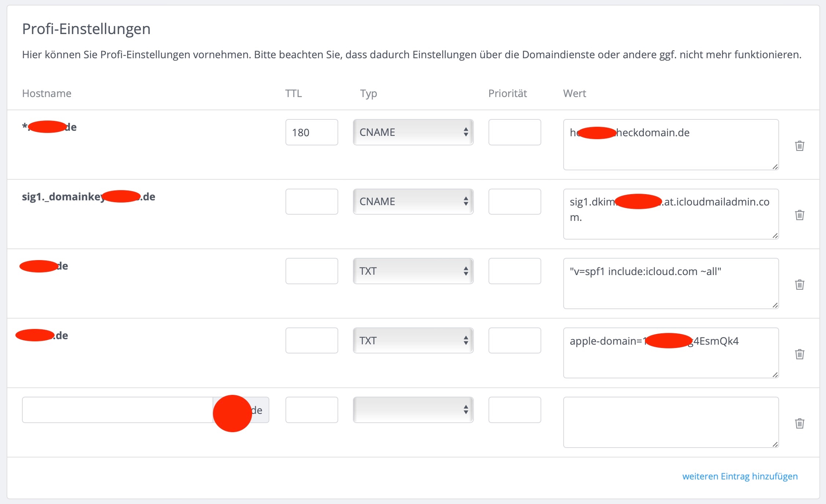Delete the wildcard CNAME record row
Viewport: 826px width, 504px height.
(x=800, y=146)
